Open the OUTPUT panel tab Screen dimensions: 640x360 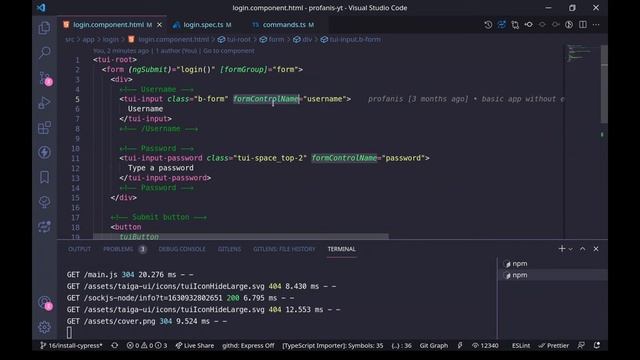tap(80, 249)
